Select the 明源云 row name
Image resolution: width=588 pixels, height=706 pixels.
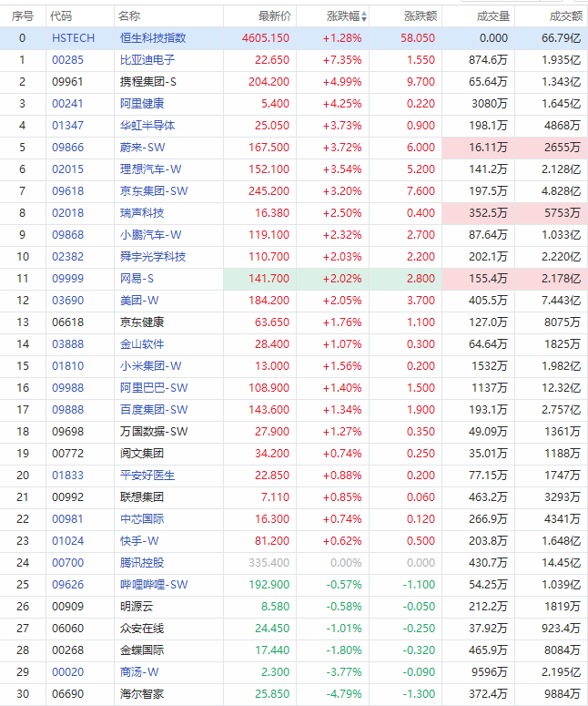coord(137,607)
